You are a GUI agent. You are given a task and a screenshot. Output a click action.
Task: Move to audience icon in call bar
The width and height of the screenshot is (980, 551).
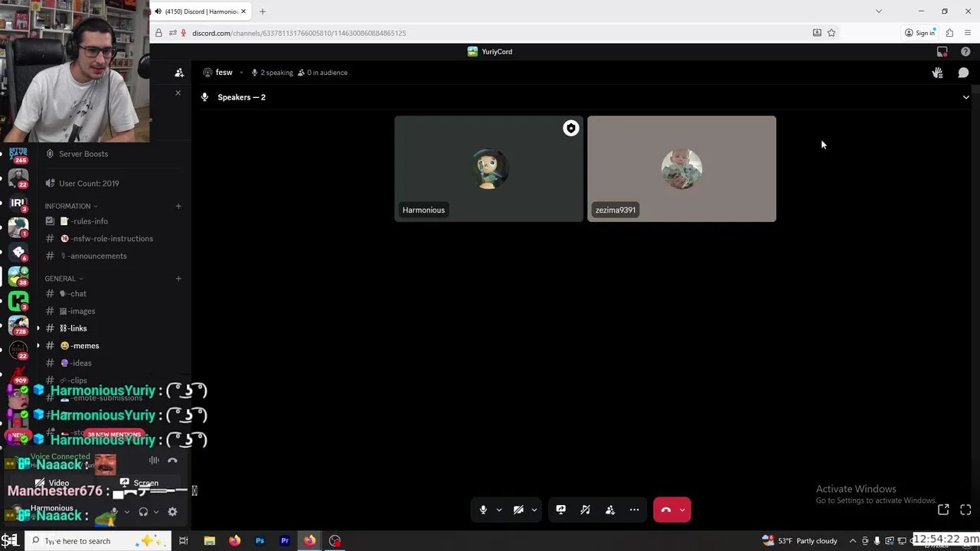610,510
